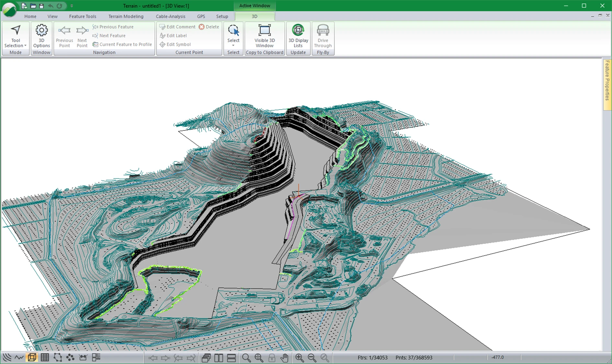The image size is (612, 364).
Task: Click the open folder icon in title bar
Action: click(33, 6)
